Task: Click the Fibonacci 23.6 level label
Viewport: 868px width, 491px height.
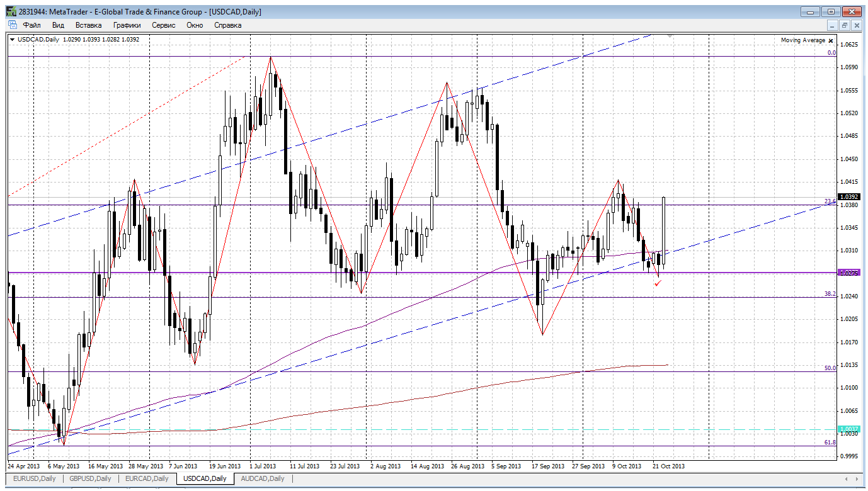Action: (830, 201)
